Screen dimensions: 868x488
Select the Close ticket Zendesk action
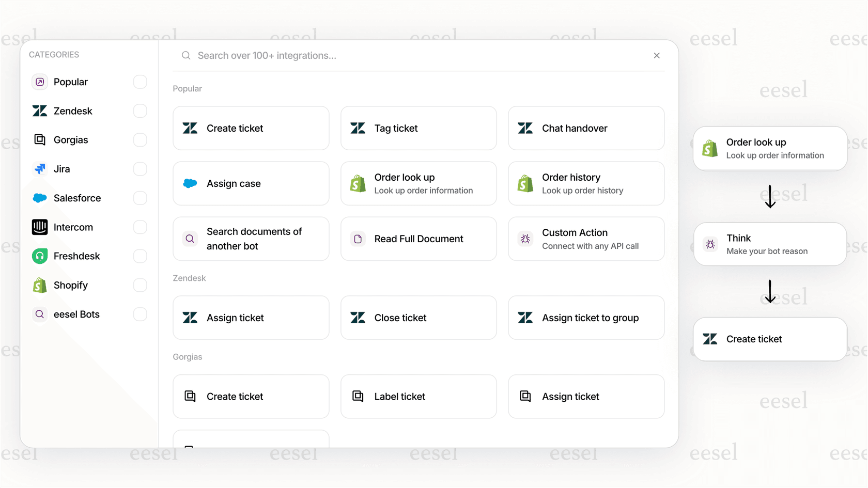pyautogui.click(x=419, y=318)
